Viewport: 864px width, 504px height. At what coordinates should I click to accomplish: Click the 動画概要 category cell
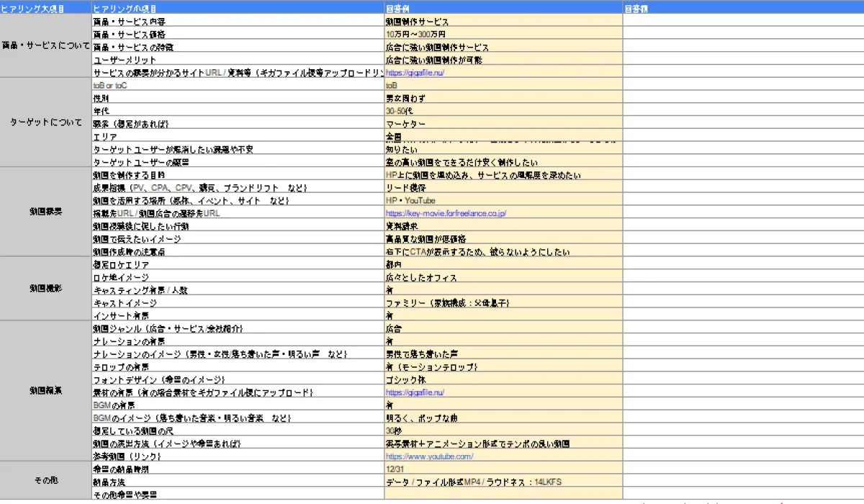45,212
